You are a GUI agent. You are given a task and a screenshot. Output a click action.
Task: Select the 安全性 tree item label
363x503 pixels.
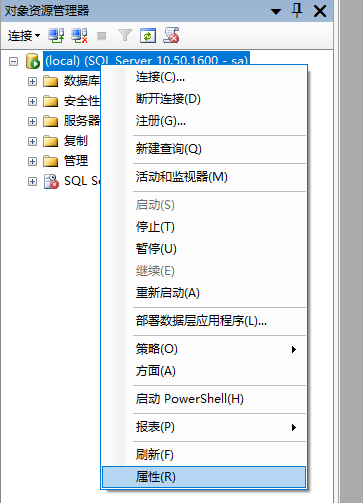(x=82, y=101)
